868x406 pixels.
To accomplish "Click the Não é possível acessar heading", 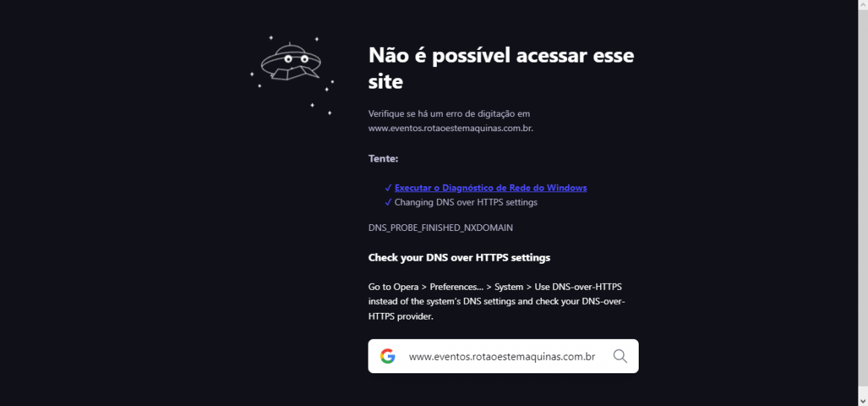I will [x=501, y=69].
